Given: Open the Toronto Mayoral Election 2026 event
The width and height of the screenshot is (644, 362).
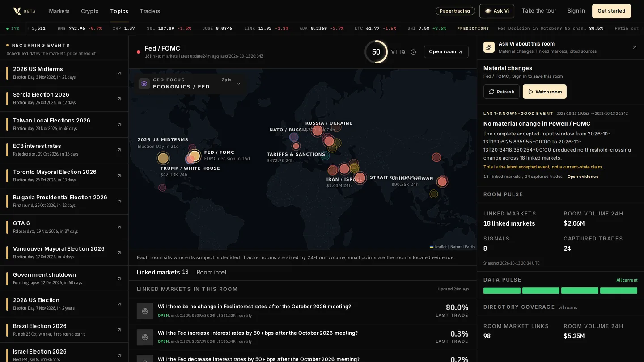Looking at the screenshot, I should (64, 176).
